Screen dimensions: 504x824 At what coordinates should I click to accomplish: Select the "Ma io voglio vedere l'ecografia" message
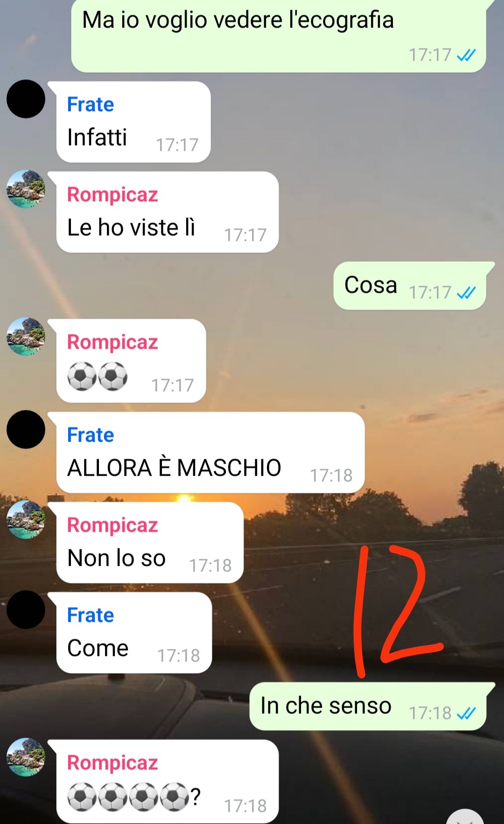(279, 35)
